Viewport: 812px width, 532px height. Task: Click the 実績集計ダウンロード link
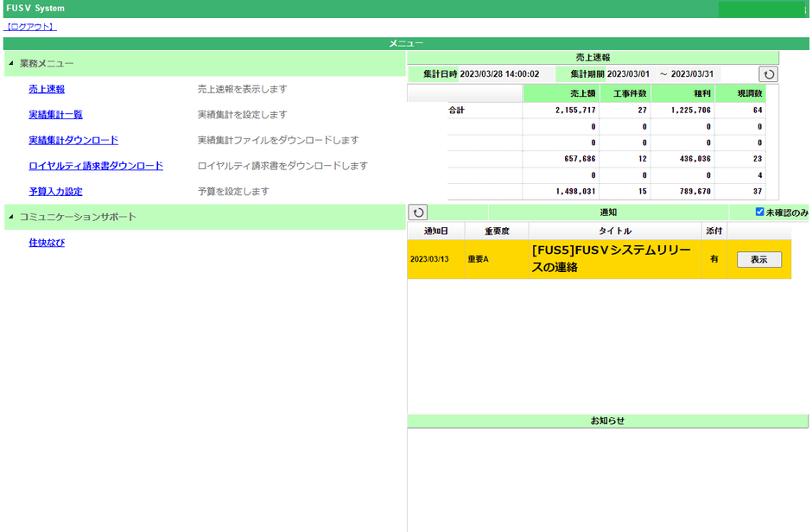pos(73,140)
